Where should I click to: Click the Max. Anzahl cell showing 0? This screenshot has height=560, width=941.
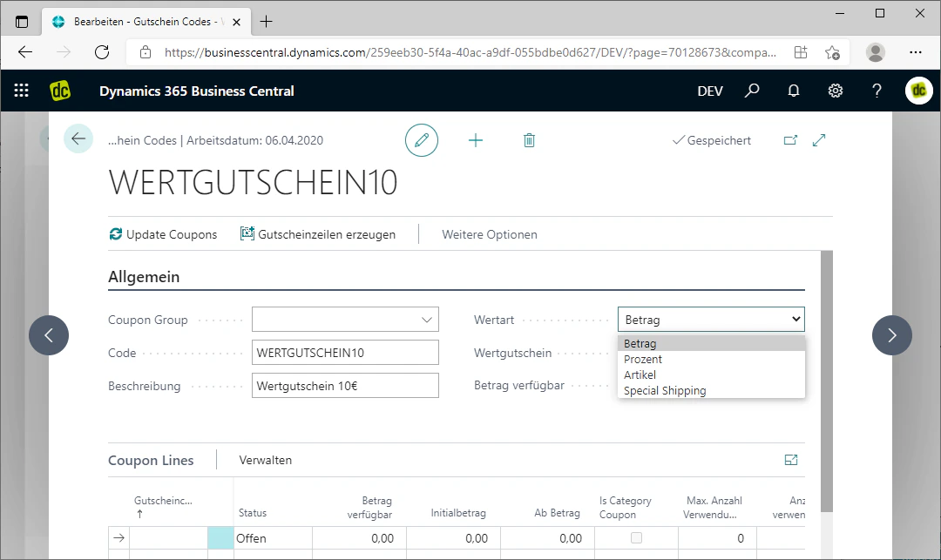point(717,538)
